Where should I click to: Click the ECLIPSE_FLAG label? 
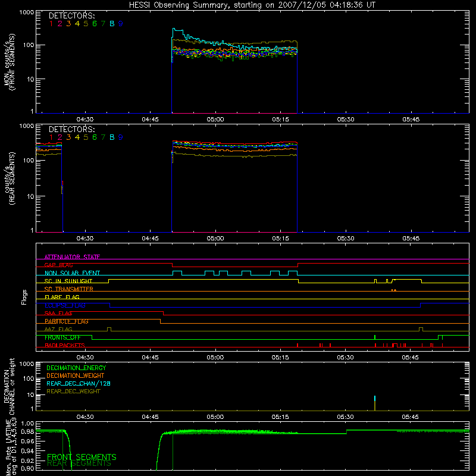coord(65,305)
